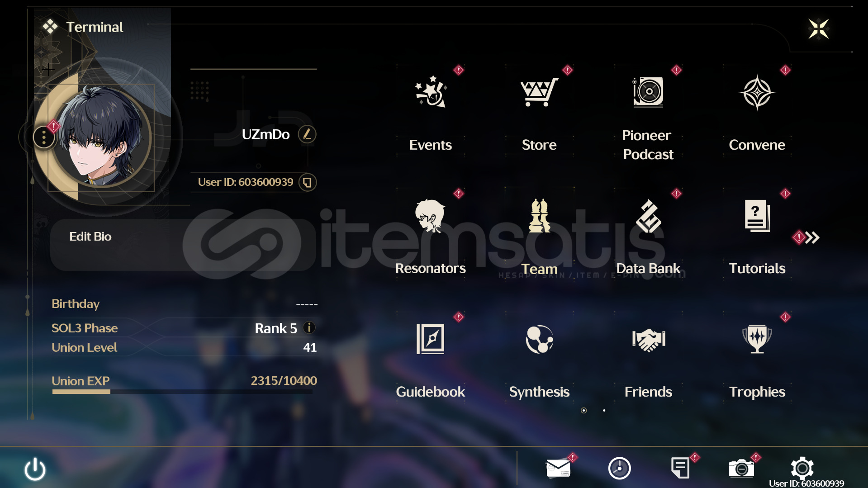Show SOL3 Phase rank info
Image resolution: width=868 pixels, height=488 pixels.
(x=309, y=327)
